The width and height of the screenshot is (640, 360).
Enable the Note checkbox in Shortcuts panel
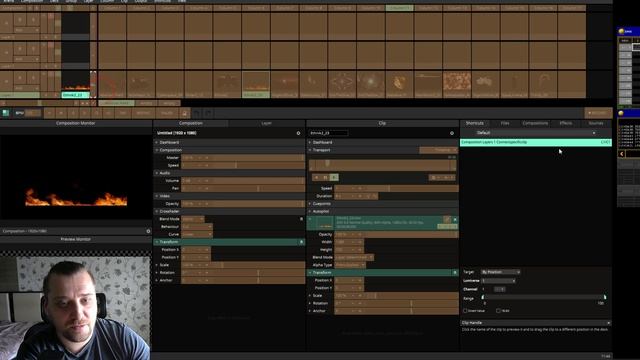498,311
